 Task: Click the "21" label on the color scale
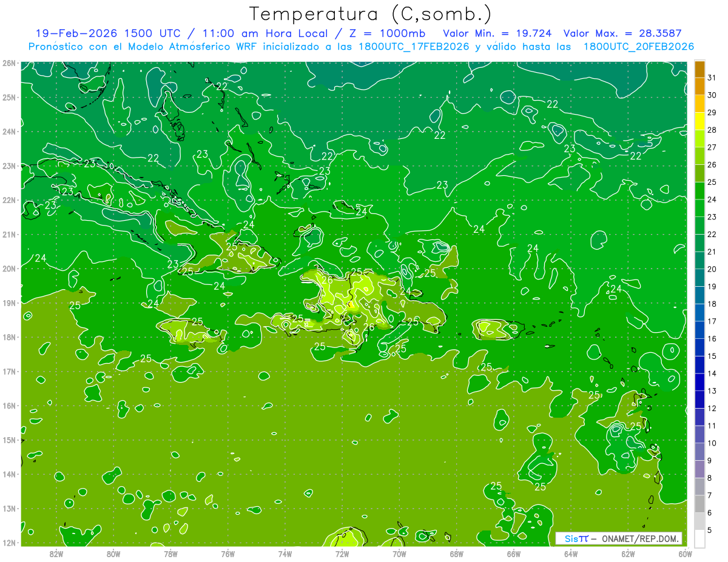tap(712, 252)
